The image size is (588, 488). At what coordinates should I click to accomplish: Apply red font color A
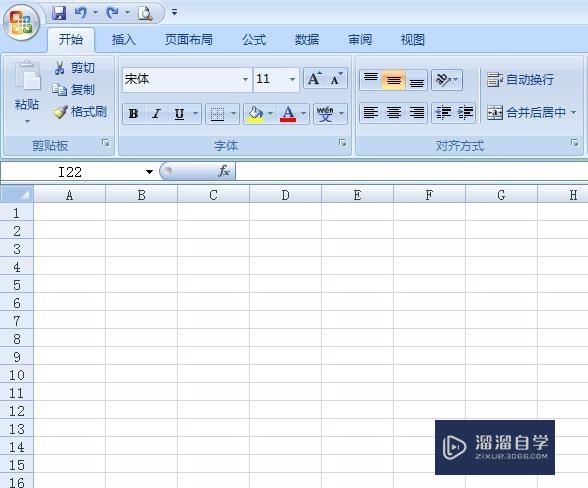tap(288, 114)
